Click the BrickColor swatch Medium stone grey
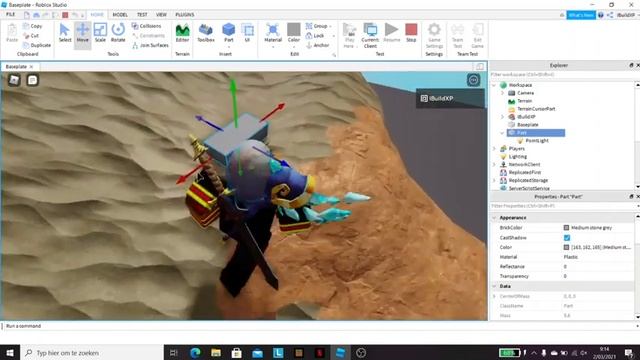The width and height of the screenshot is (640, 360). coord(566,228)
